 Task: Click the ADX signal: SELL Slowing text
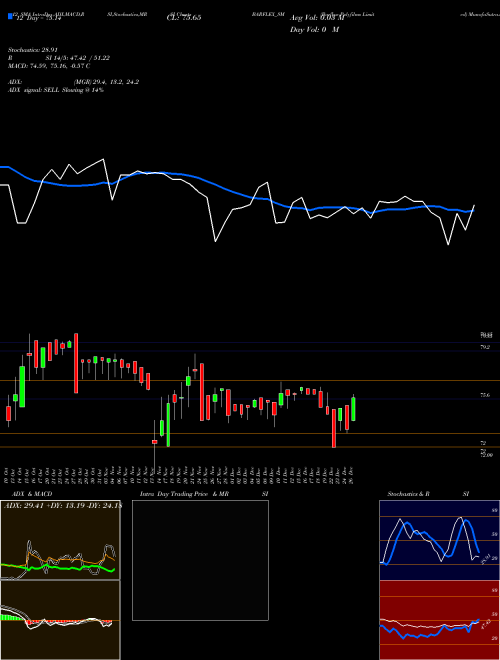pos(56,90)
